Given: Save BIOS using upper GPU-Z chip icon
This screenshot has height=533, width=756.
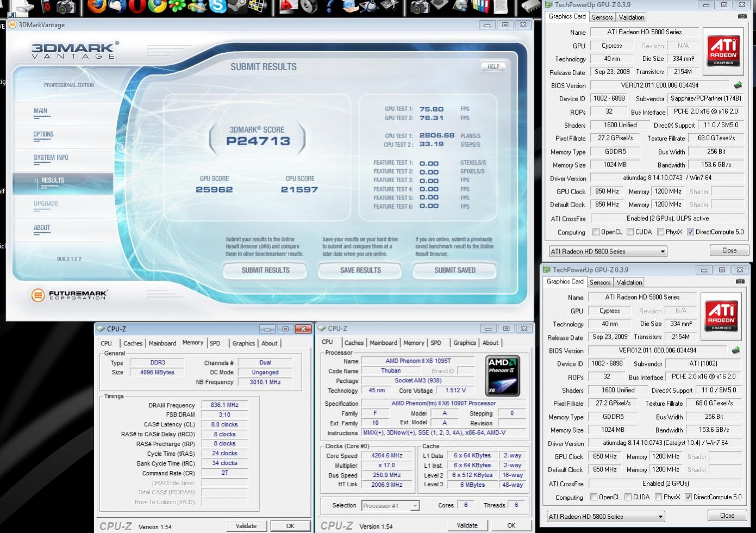Looking at the screenshot, I should point(738,85).
